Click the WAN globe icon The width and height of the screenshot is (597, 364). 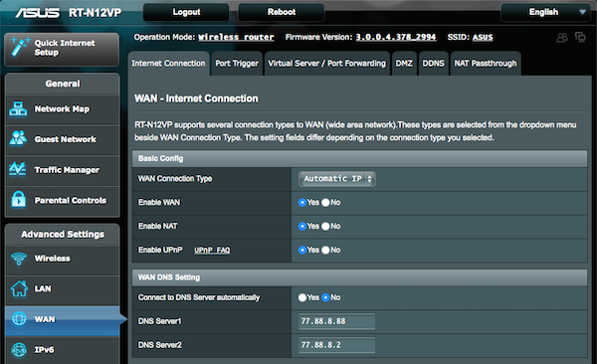pos(19,318)
